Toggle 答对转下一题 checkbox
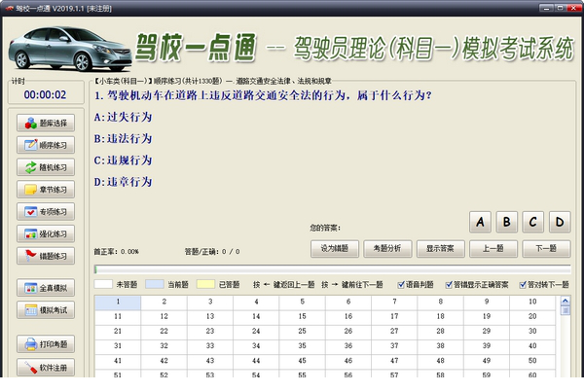The image size is (584, 392). pyautogui.click(x=523, y=285)
